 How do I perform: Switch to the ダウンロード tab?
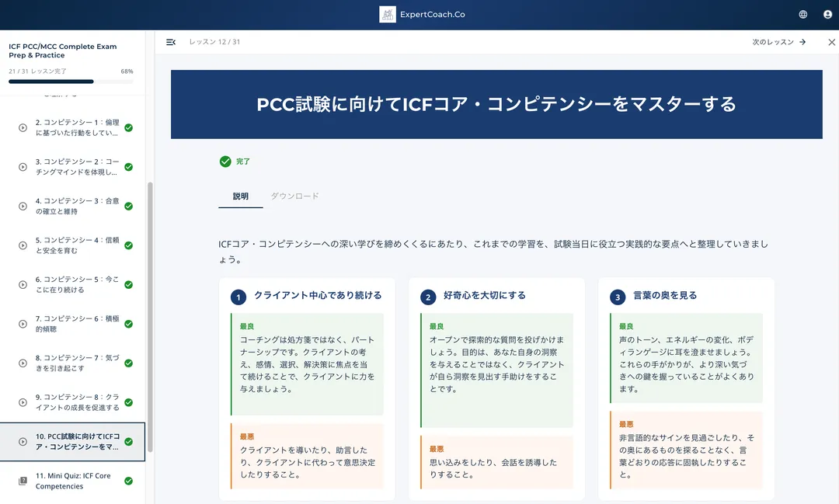coord(295,196)
